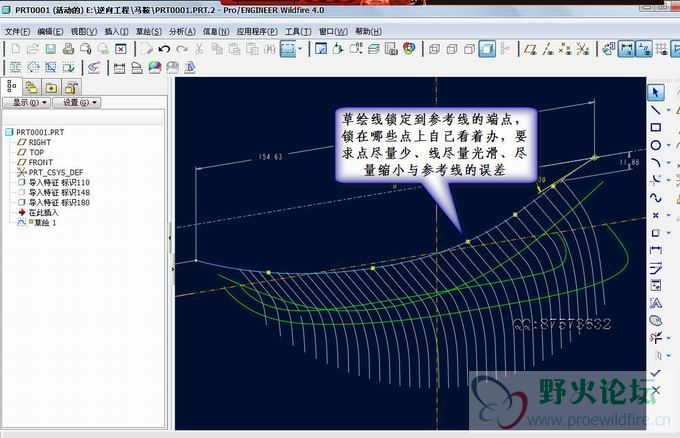Toggle datum axes display
Screen dimensions: 680x438
548,49
